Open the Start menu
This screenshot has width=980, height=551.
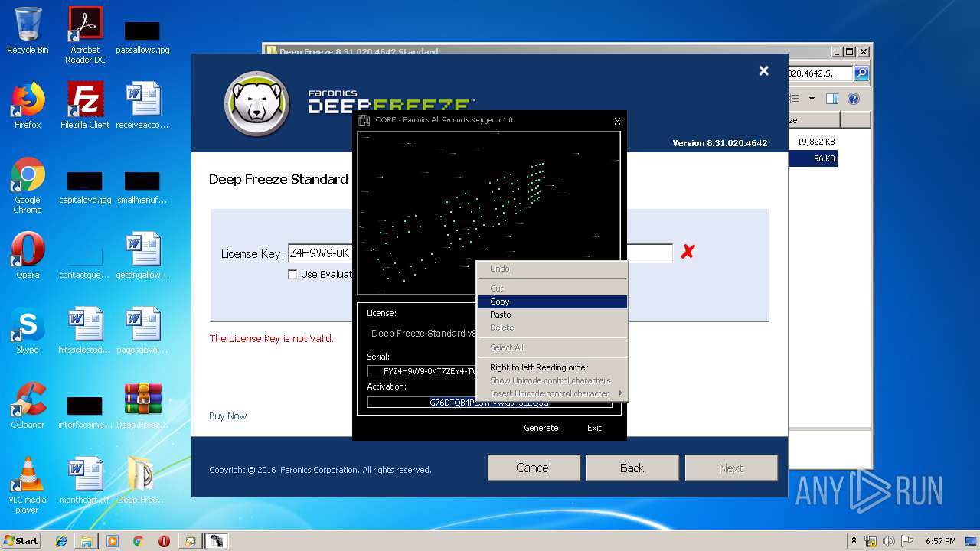[x=21, y=541]
